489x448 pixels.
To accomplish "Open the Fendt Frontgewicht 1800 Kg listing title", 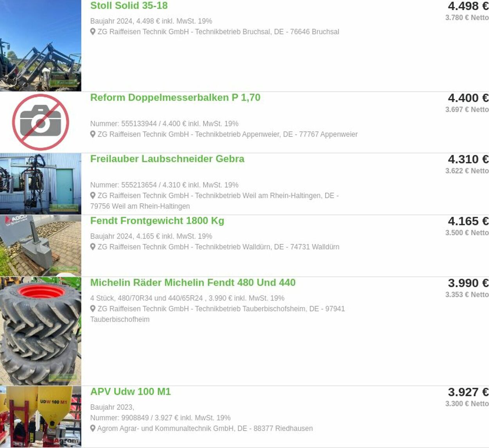I will (x=157, y=221).
